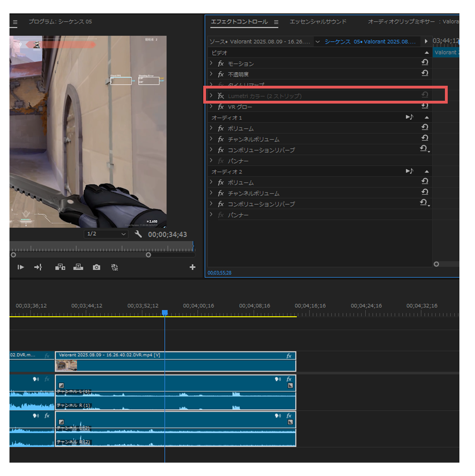The height and width of the screenshot is (476, 475).
Task: Toggle the Lumetri カラー fx on
Action: 221,96
